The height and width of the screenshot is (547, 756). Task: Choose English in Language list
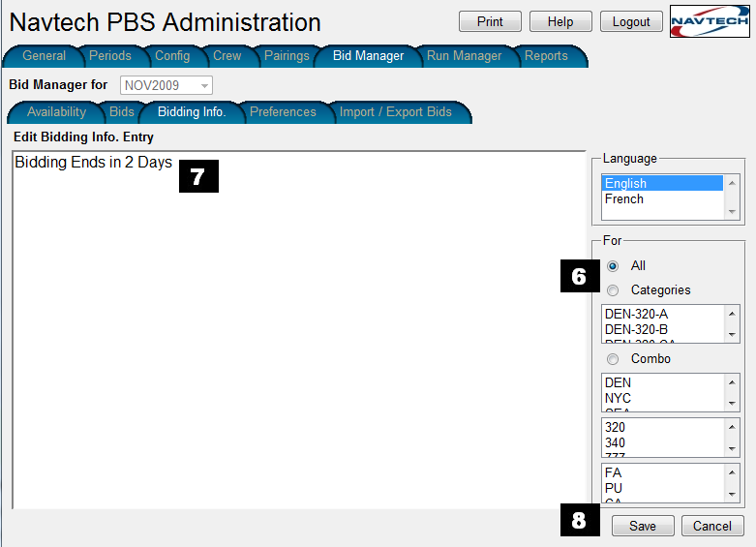[662, 183]
